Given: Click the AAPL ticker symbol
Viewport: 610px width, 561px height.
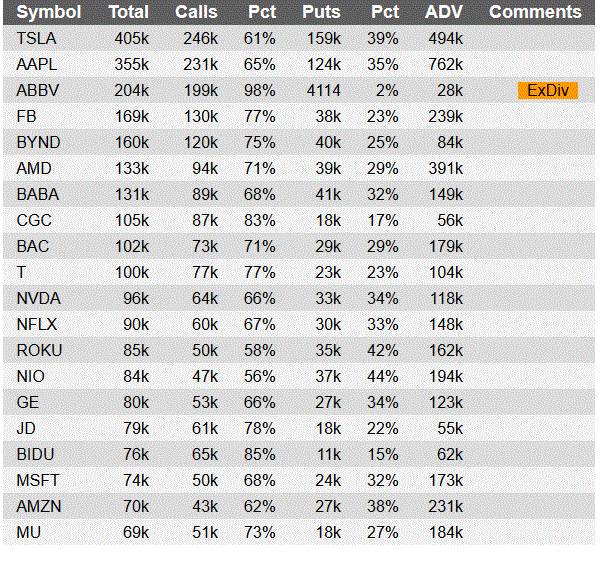Looking at the screenshot, I should pos(37,65).
